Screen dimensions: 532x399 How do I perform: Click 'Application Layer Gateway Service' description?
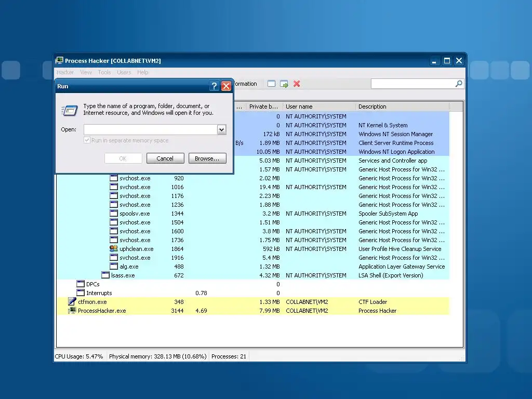pos(402,267)
